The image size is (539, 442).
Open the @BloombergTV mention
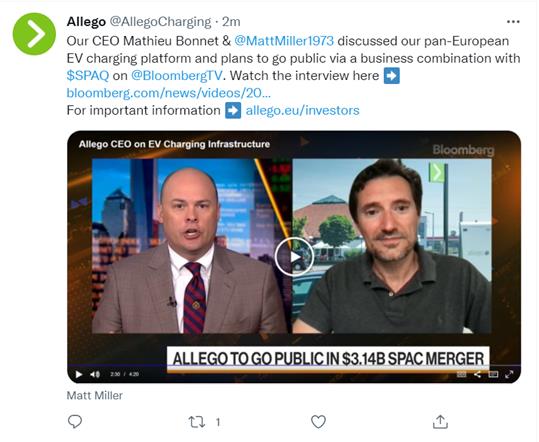[x=177, y=76]
